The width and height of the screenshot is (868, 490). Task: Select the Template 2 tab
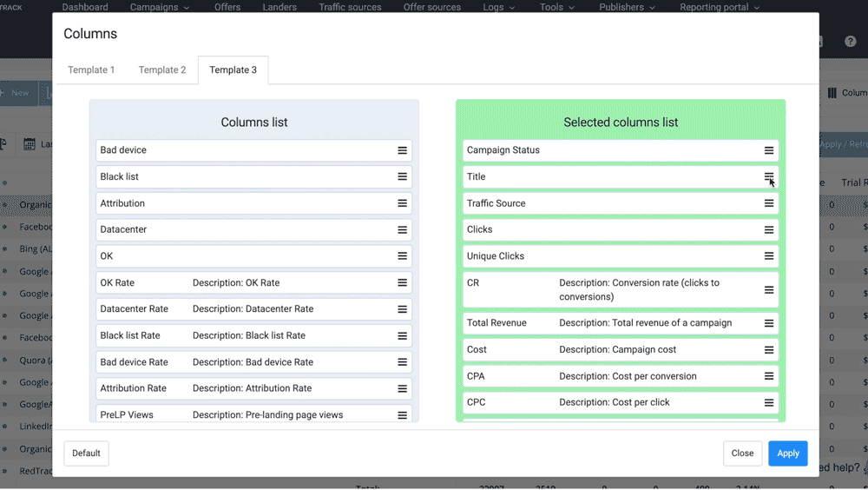pyautogui.click(x=162, y=70)
